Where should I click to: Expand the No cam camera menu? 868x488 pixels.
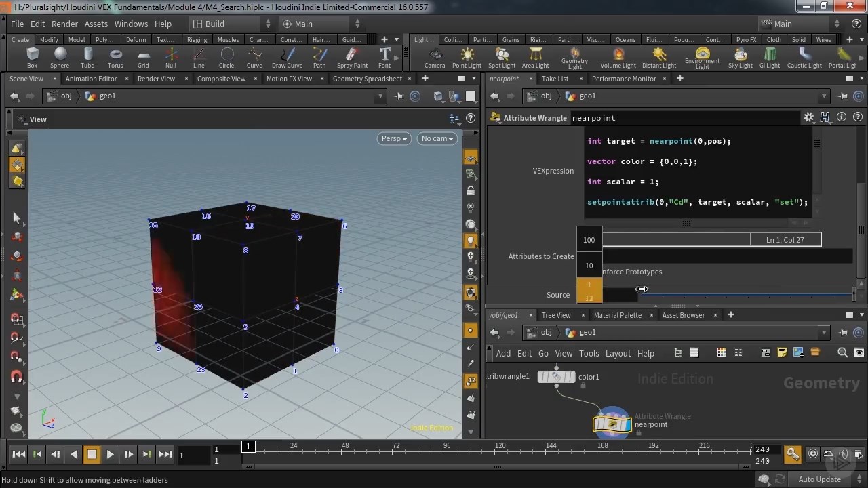point(437,138)
